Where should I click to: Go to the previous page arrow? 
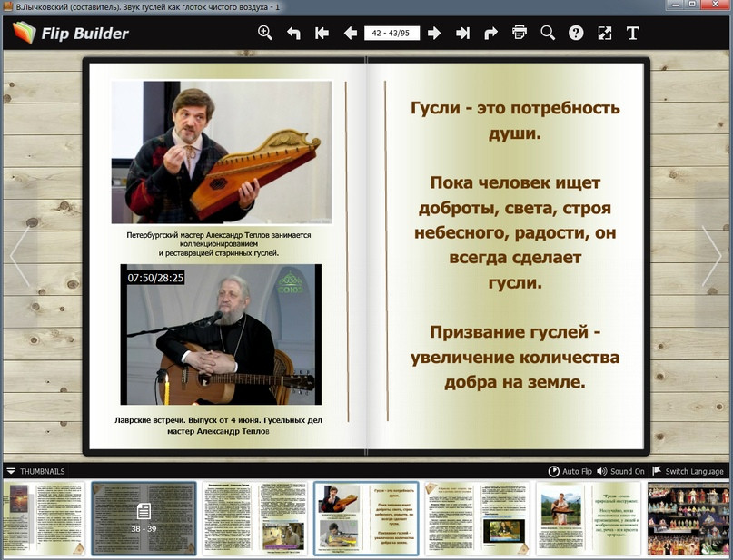coord(350,34)
